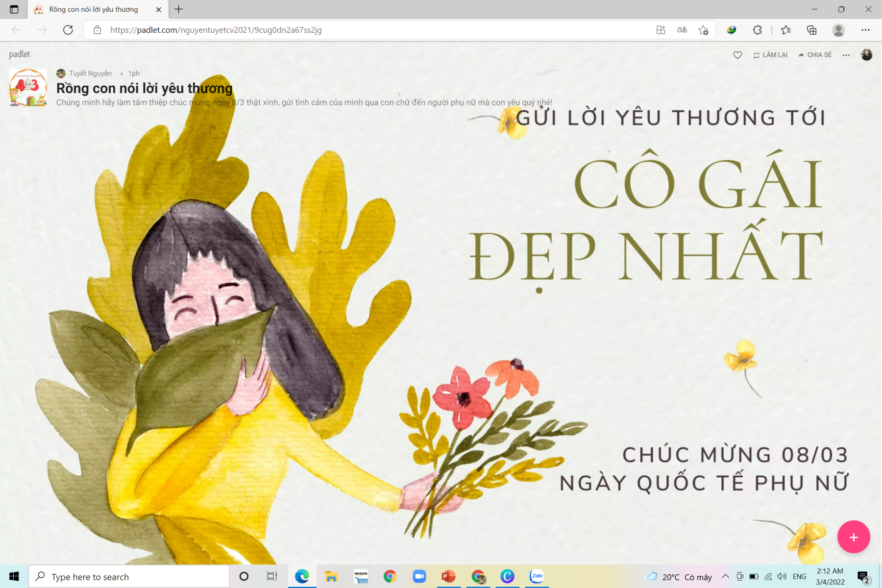Show hidden system tray icons
Viewport: 882px width, 588px height.
click(726, 577)
